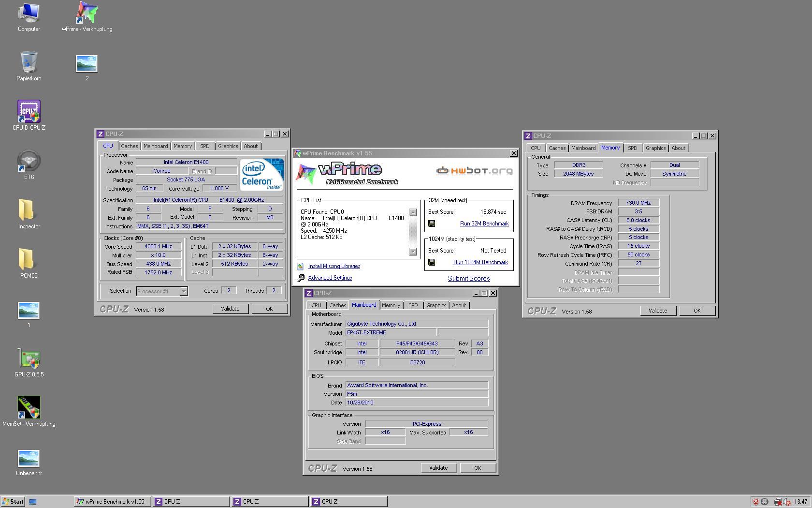Click the network connection tray icon
This screenshot has height=508, width=812.
click(x=778, y=502)
